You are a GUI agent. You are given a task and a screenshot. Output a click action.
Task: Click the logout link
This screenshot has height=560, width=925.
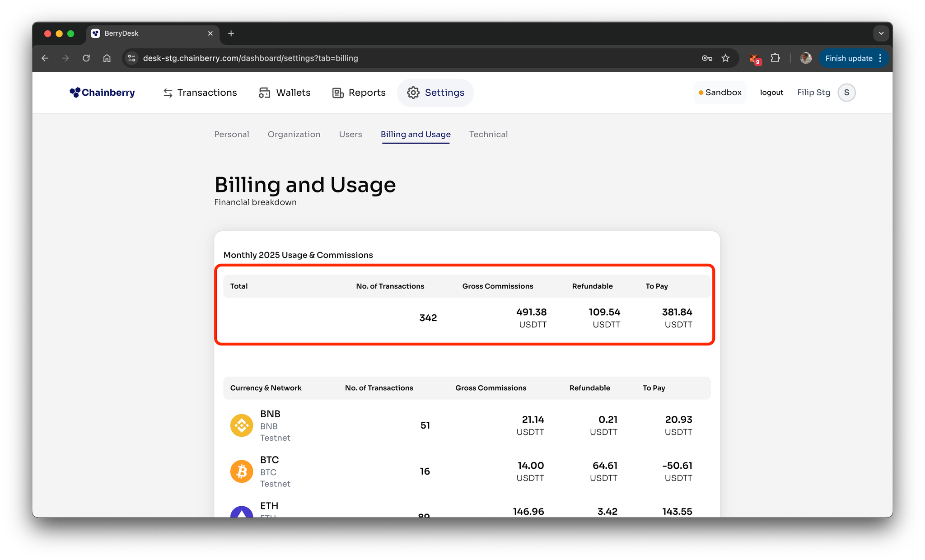pyautogui.click(x=771, y=93)
